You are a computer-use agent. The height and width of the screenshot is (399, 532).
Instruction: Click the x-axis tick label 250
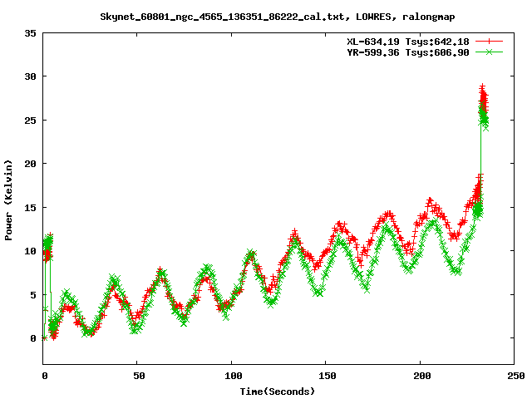[x=516, y=376]
